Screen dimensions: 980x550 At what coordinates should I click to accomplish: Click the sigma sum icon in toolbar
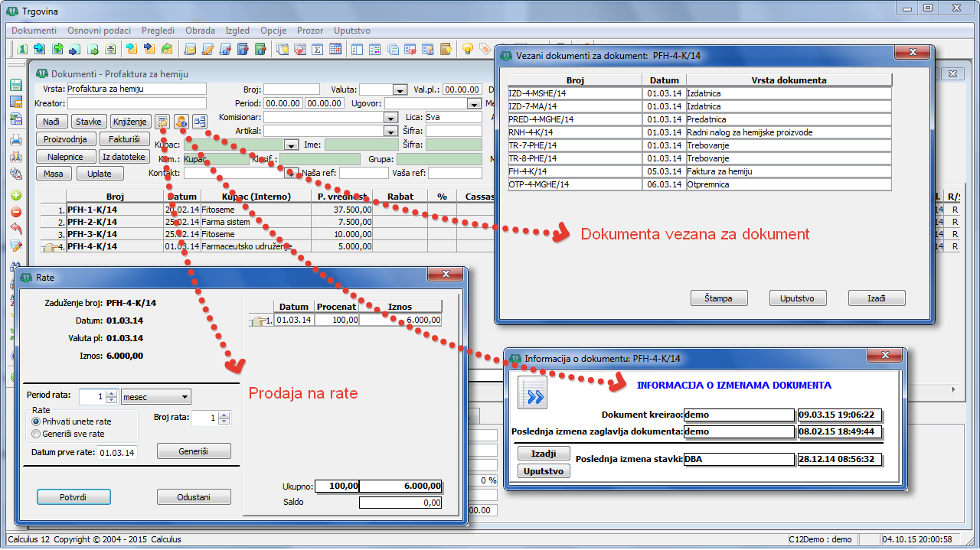pyautogui.click(x=318, y=50)
